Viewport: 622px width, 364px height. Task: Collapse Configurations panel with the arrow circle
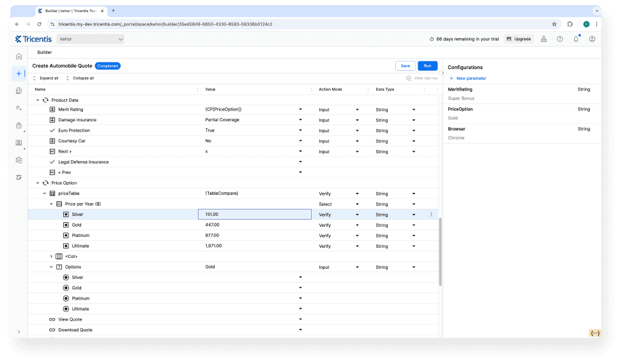point(443,73)
